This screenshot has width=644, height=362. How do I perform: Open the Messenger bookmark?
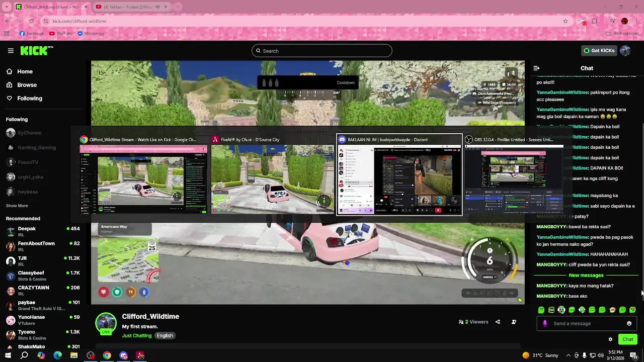point(91,34)
